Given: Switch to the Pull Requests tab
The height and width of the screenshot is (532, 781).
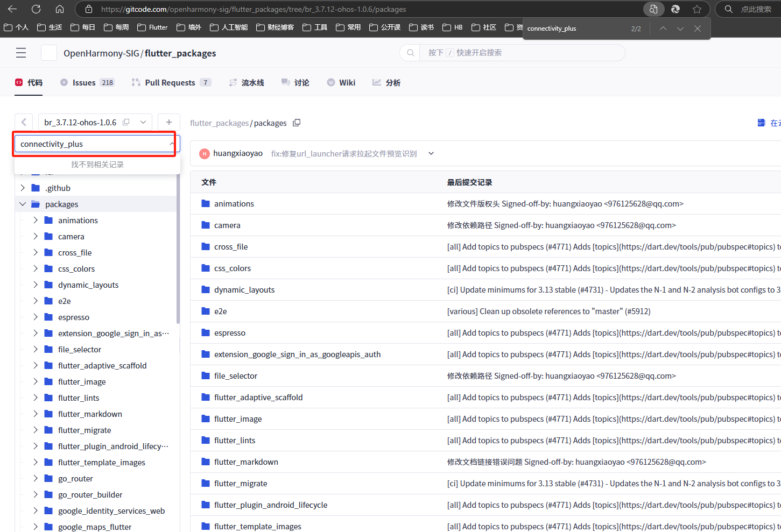Looking at the screenshot, I should pyautogui.click(x=171, y=82).
